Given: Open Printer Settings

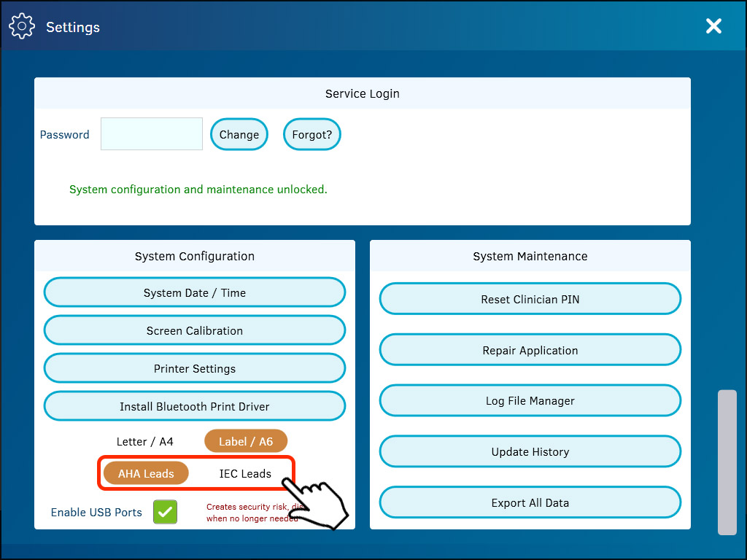Looking at the screenshot, I should click(195, 369).
